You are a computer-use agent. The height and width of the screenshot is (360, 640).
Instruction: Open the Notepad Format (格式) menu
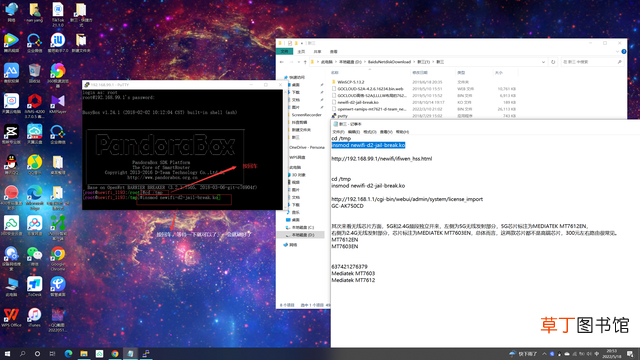(369, 132)
